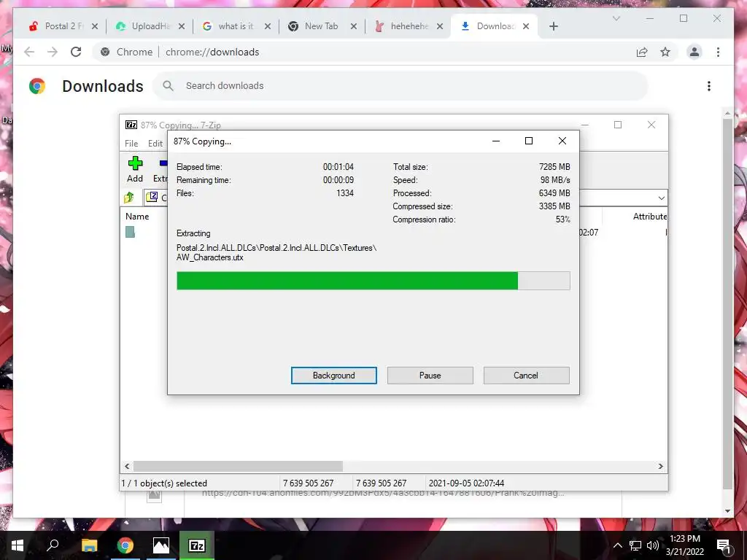Click Search downloads field

pyautogui.click(x=400, y=86)
